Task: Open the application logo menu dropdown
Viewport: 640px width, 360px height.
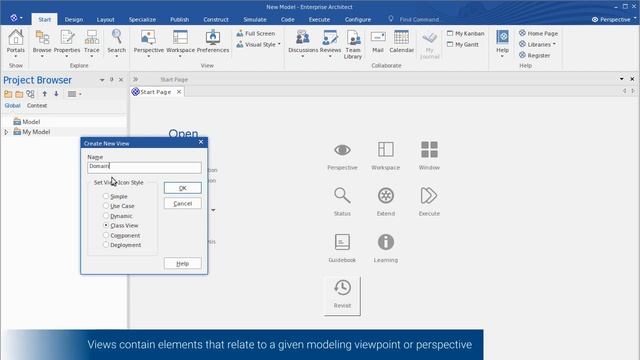Action: [16, 18]
